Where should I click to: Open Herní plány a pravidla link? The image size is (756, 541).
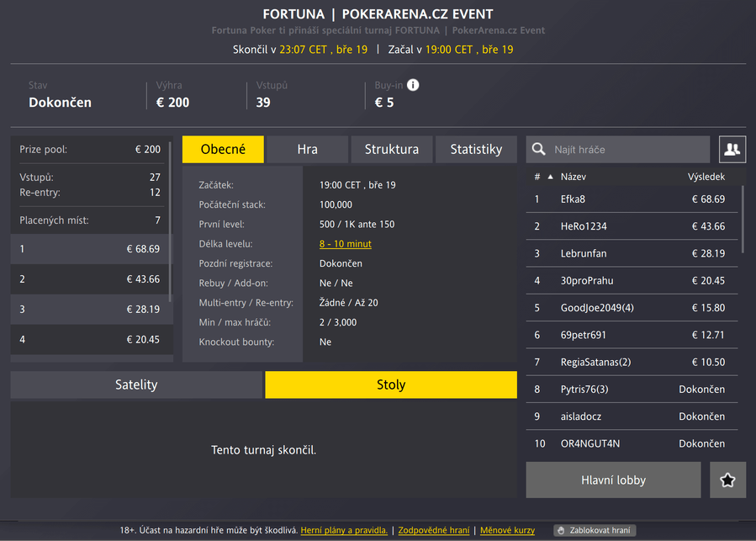(344, 530)
